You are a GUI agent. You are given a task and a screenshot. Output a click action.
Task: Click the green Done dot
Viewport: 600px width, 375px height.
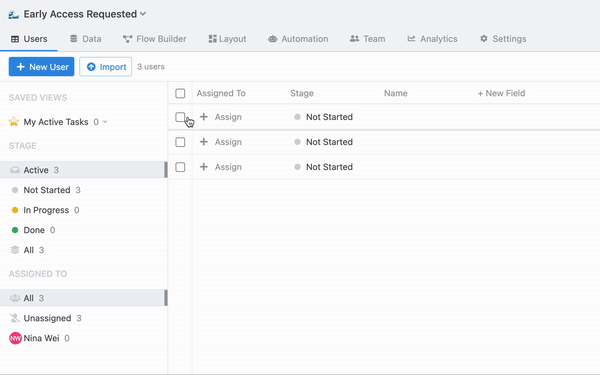click(x=15, y=230)
